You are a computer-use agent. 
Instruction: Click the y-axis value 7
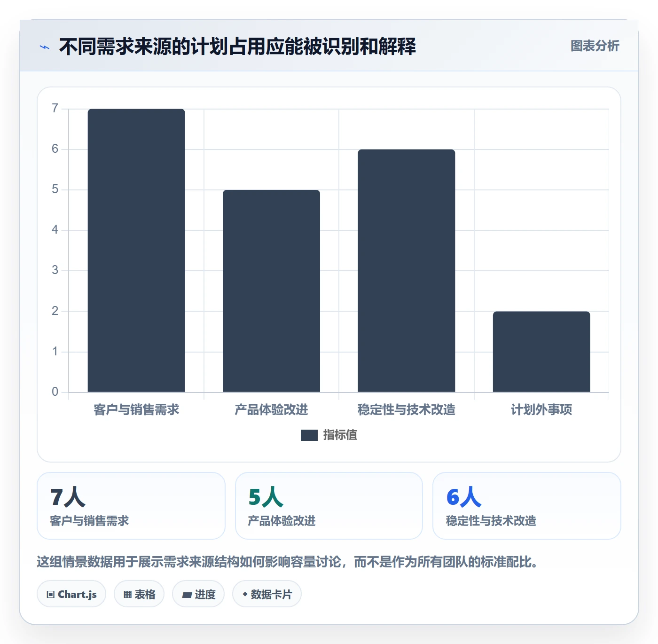pos(55,109)
